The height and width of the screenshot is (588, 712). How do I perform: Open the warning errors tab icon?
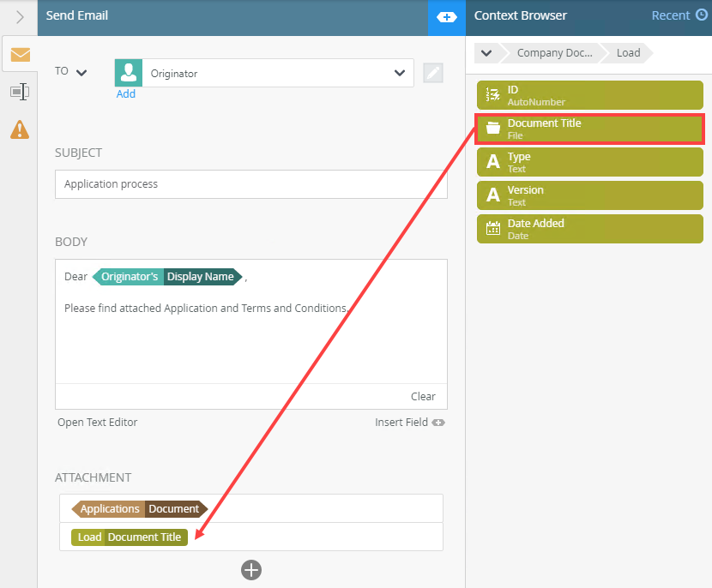click(x=19, y=129)
